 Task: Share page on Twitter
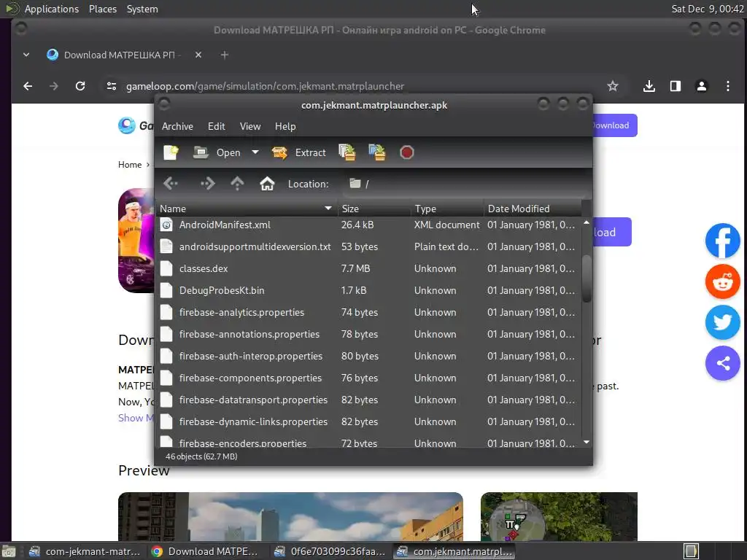722,322
